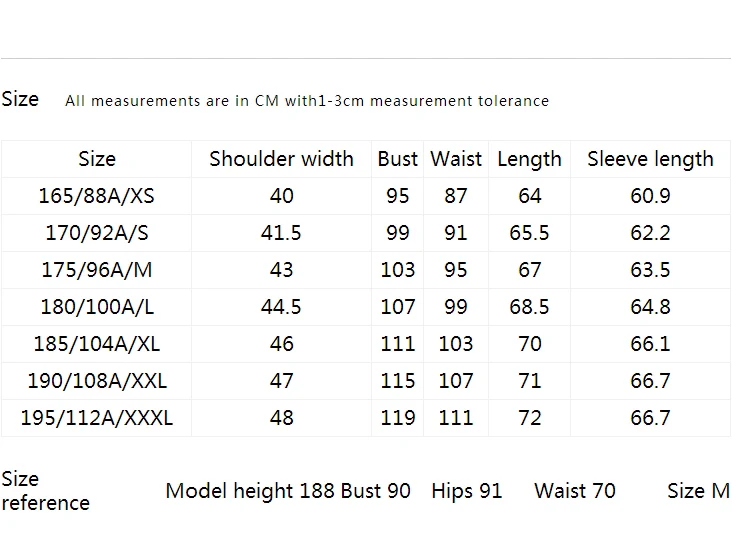This screenshot has height=546, width=732.
Task: Select the Hips 91 reference text
Action: point(467,491)
